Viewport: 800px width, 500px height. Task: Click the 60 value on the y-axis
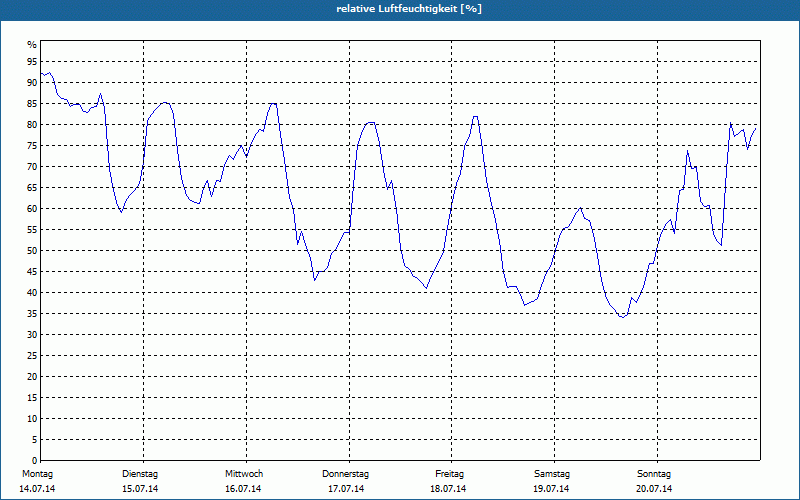(32, 209)
